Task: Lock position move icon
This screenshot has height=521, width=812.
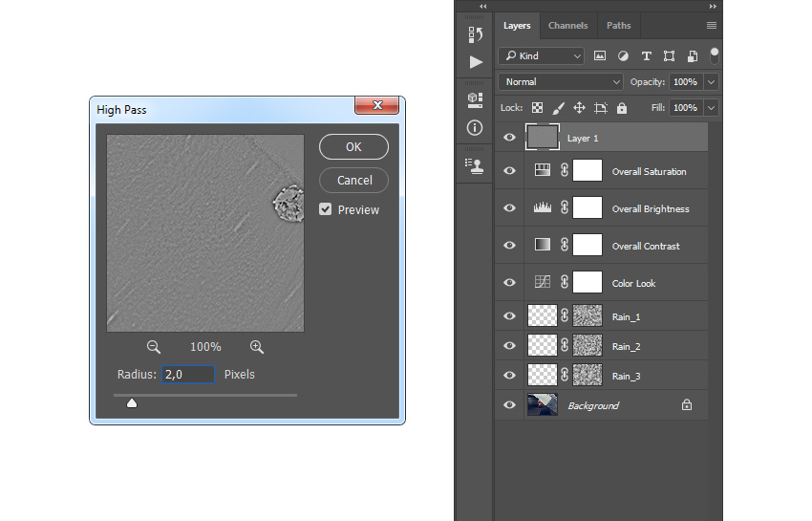Action: (579, 108)
